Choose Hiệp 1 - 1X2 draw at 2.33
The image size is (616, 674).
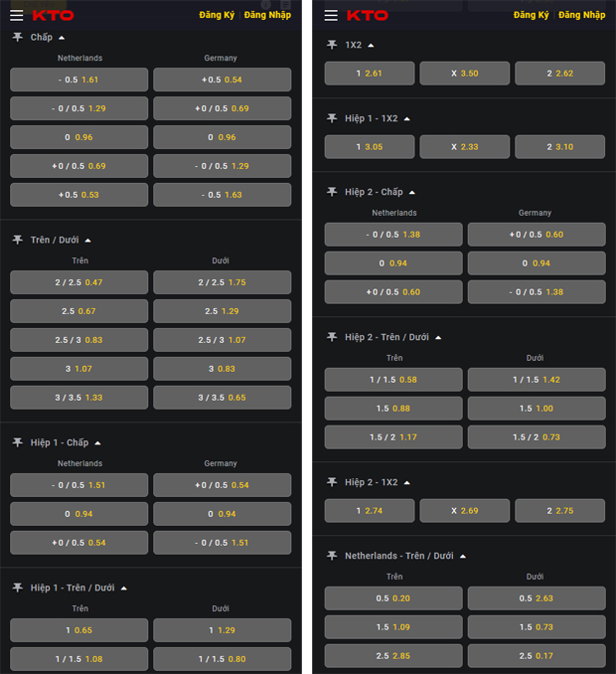click(x=464, y=147)
